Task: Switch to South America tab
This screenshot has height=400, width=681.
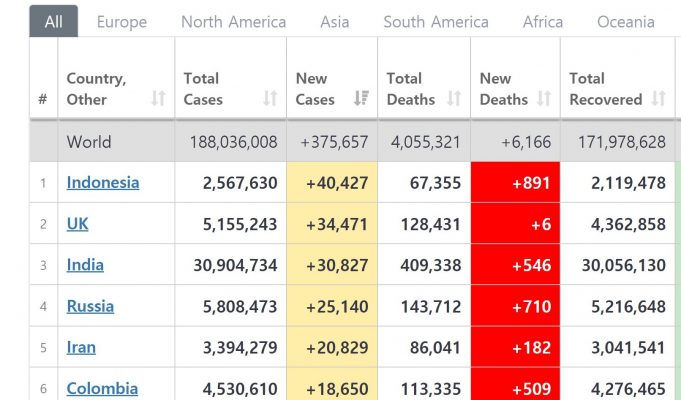Action: coord(436,21)
